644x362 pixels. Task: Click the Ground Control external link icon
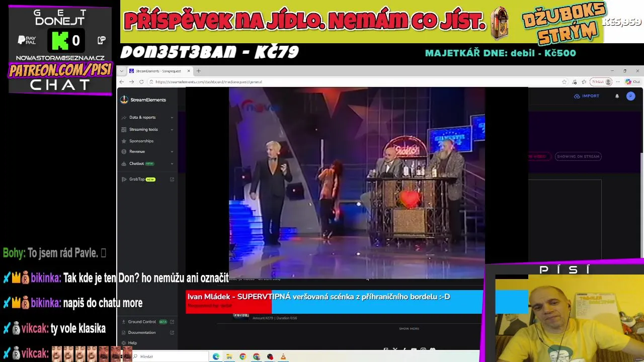point(172,322)
